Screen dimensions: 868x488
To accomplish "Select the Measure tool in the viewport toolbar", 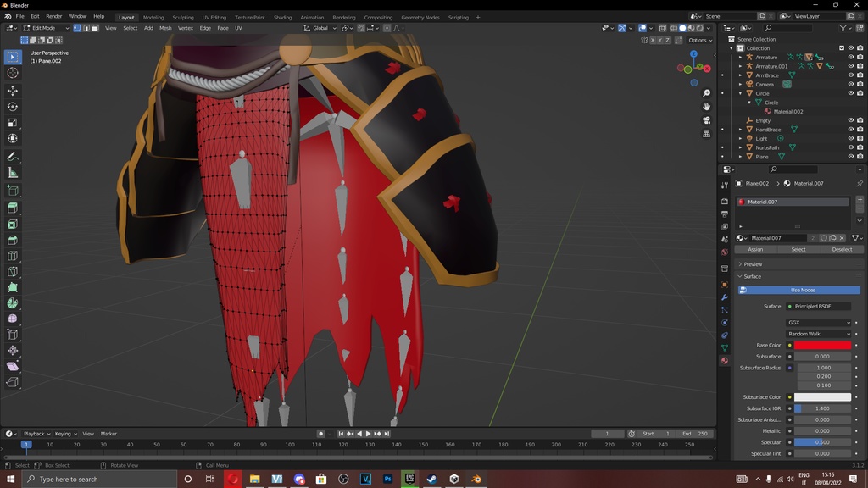I will 12,171.
